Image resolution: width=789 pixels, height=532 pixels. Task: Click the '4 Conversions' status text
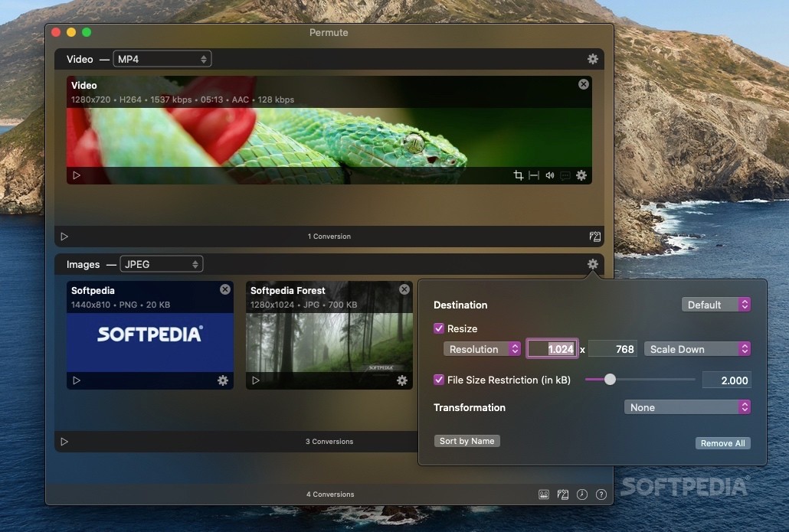pos(330,494)
